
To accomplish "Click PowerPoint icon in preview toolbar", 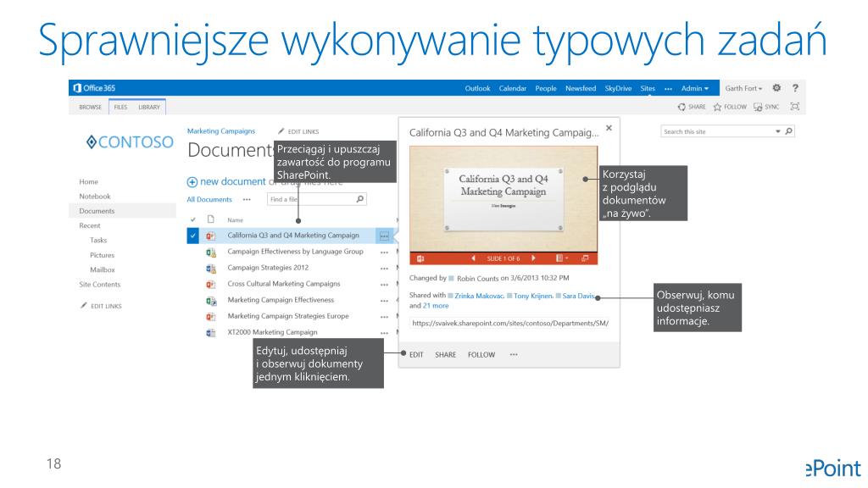I will coord(420,258).
